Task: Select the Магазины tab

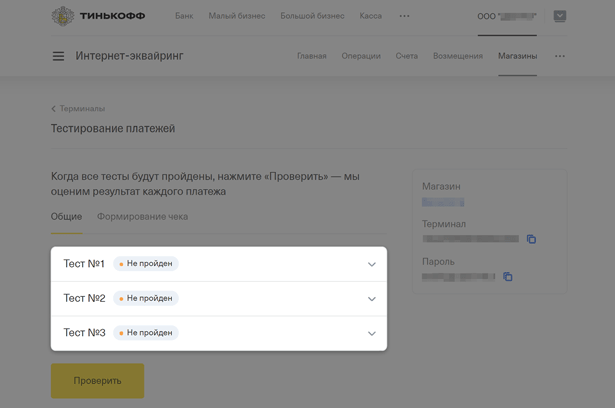Action: (x=518, y=56)
